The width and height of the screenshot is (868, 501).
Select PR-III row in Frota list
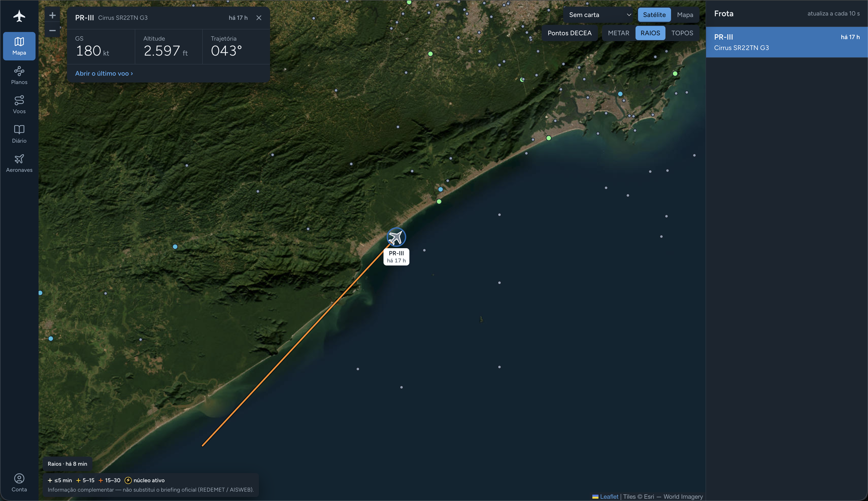787,42
